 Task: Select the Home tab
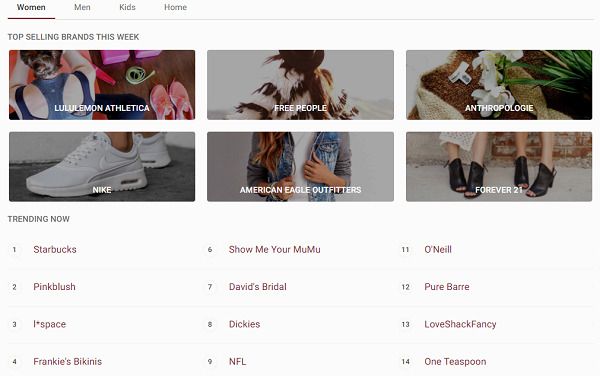pyautogui.click(x=175, y=7)
